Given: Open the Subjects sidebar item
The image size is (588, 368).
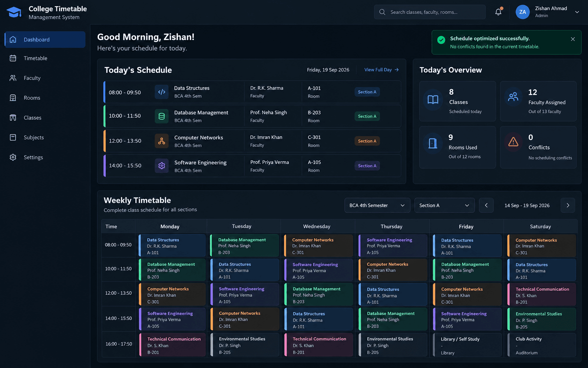Looking at the screenshot, I should pyautogui.click(x=45, y=137).
